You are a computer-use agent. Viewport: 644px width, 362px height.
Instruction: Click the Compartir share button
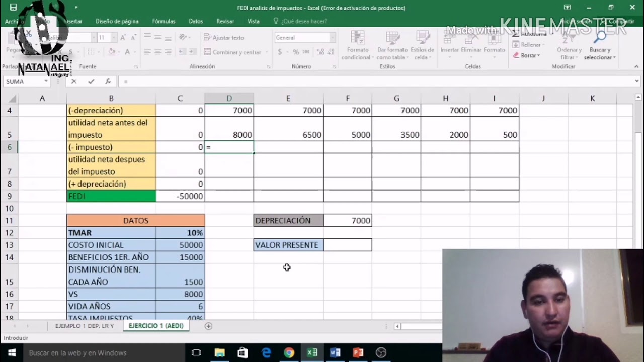pos(617,21)
